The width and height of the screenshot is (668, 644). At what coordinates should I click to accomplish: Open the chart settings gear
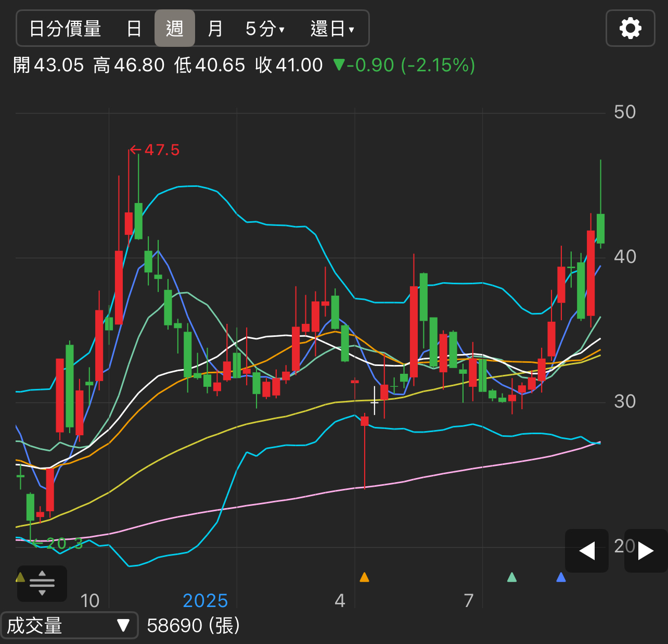630,28
